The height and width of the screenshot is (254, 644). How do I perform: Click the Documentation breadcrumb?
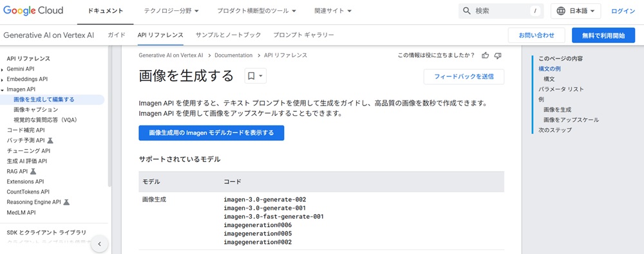[x=233, y=55]
